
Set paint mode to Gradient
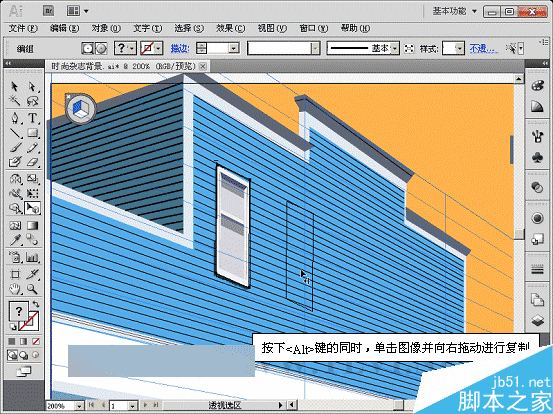pyautogui.click(x=24, y=341)
